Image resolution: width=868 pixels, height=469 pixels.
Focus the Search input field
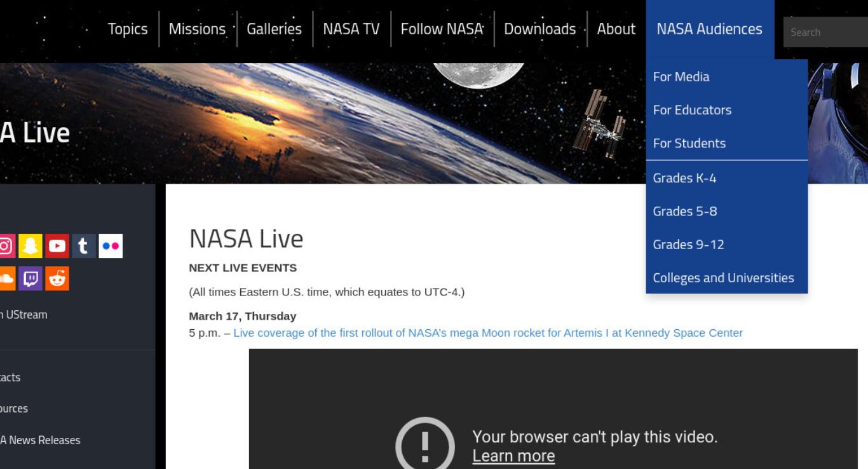pos(825,32)
